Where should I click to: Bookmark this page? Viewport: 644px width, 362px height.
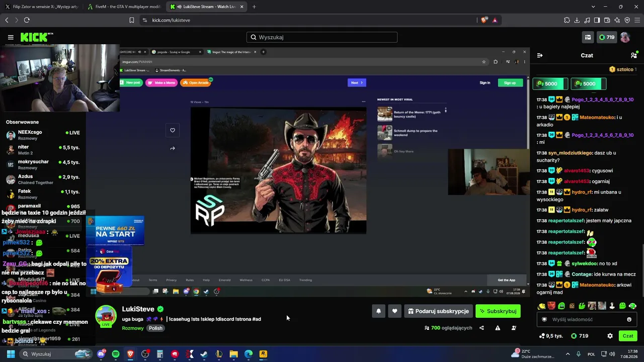pos(132,20)
